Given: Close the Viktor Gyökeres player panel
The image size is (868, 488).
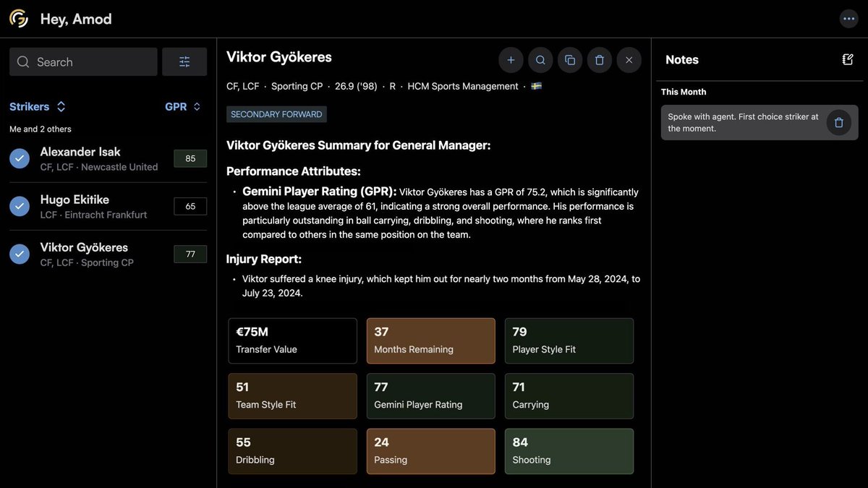Looking at the screenshot, I should 629,60.
